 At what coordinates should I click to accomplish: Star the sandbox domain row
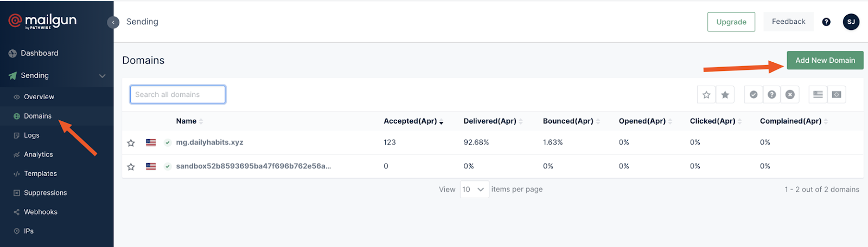(131, 167)
